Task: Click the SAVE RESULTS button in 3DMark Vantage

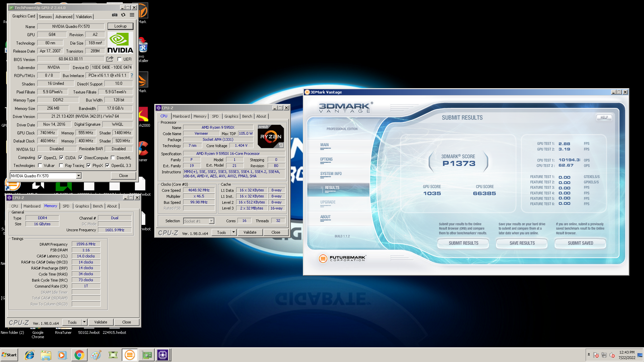Action: pyautogui.click(x=522, y=243)
